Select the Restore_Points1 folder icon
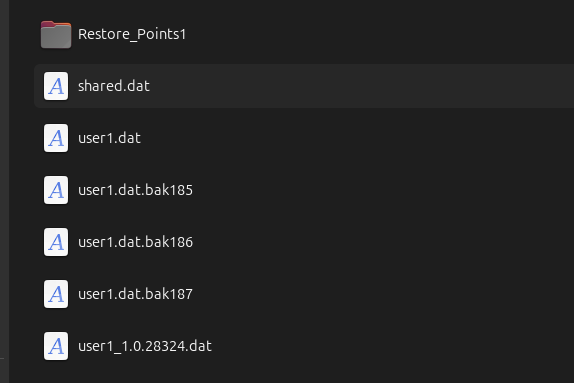The image size is (574, 383). point(56,34)
